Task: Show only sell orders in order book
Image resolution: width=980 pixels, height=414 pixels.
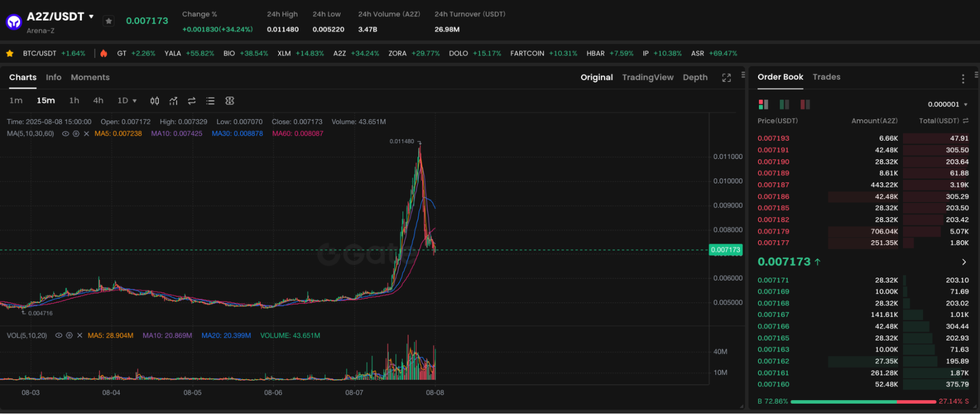Action: click(x=805, y=104)
